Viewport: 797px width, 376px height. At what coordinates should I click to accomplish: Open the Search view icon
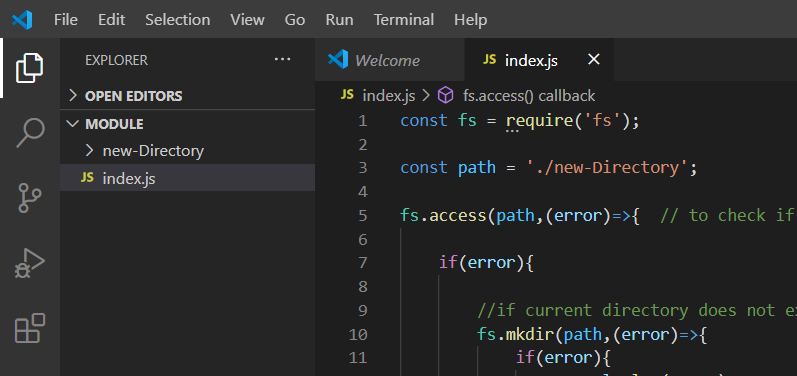(30, 132)
